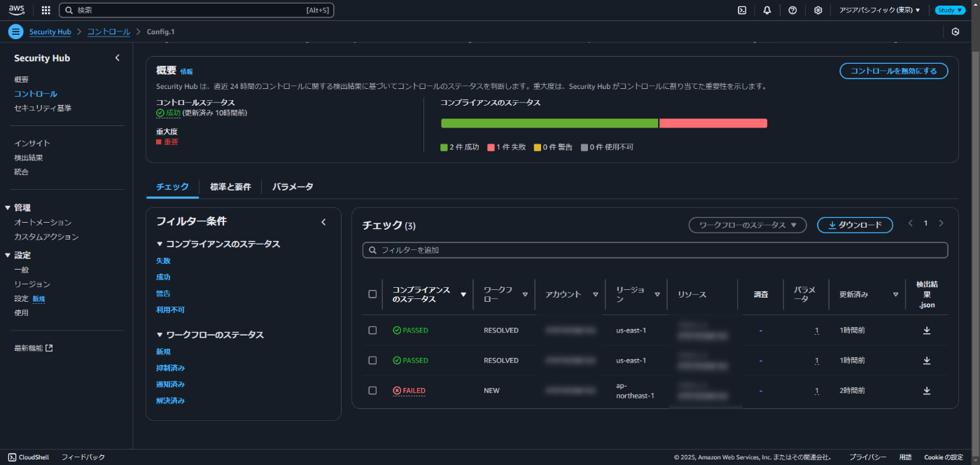980x465 pixels.
Task: Open the Study account menu
Action: [950, 10]
